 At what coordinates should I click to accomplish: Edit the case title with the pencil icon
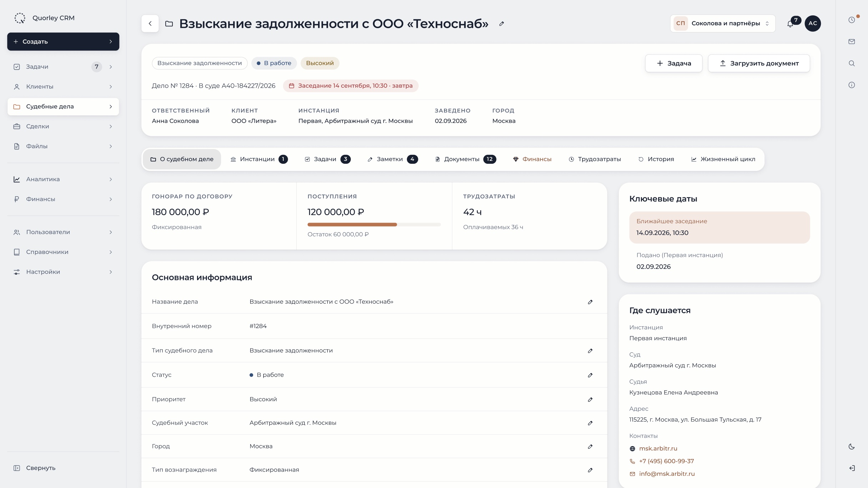501,24
